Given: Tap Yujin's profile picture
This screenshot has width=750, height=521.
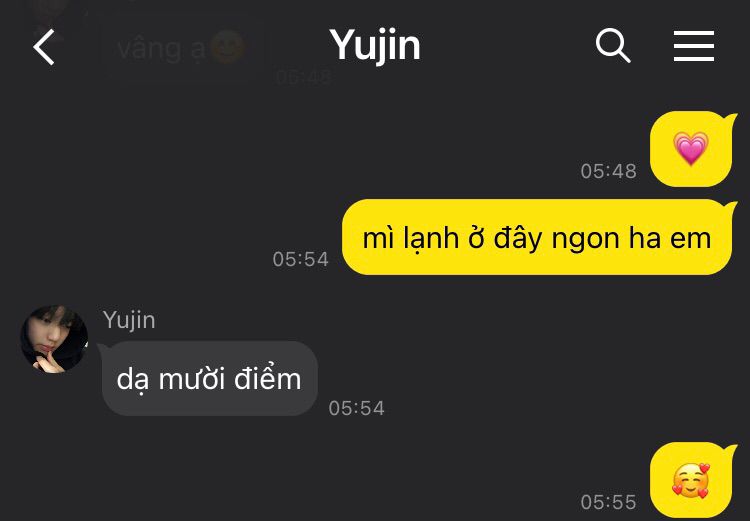Looking at the screenshot, I should tap(54, 339).
